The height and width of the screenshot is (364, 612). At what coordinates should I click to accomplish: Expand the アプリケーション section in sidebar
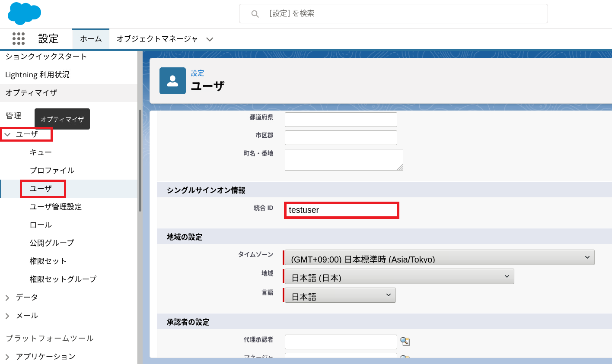click(x=7, y=357)
